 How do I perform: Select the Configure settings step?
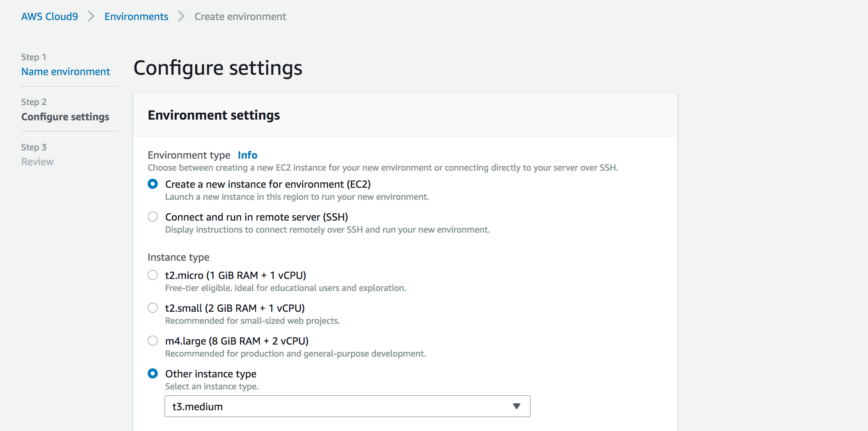65,117
